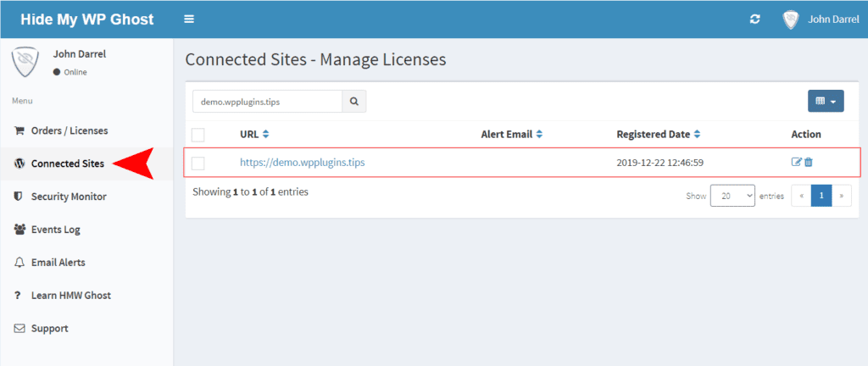868x366 pixels.
Task: Click the edit icon for demo.wpplugins.tips
Action: tap(797, 162)
